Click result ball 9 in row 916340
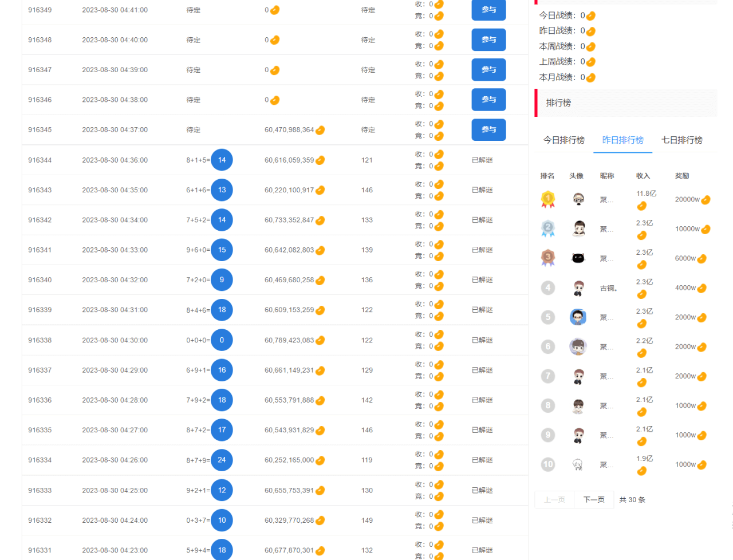733x560 pixels. [222, 280]
